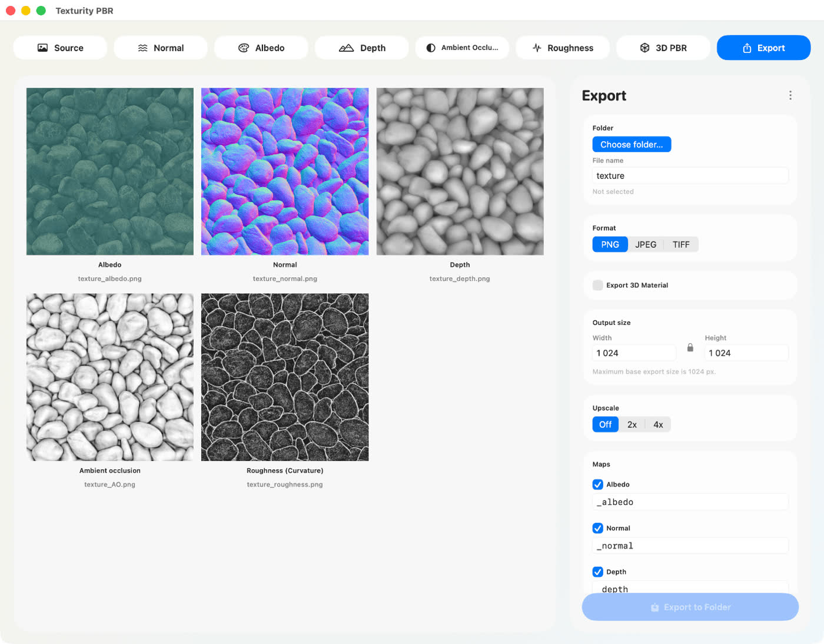824x644 pixels.
Task: Switch to the Depth tab label
Action: click(373, 48)
